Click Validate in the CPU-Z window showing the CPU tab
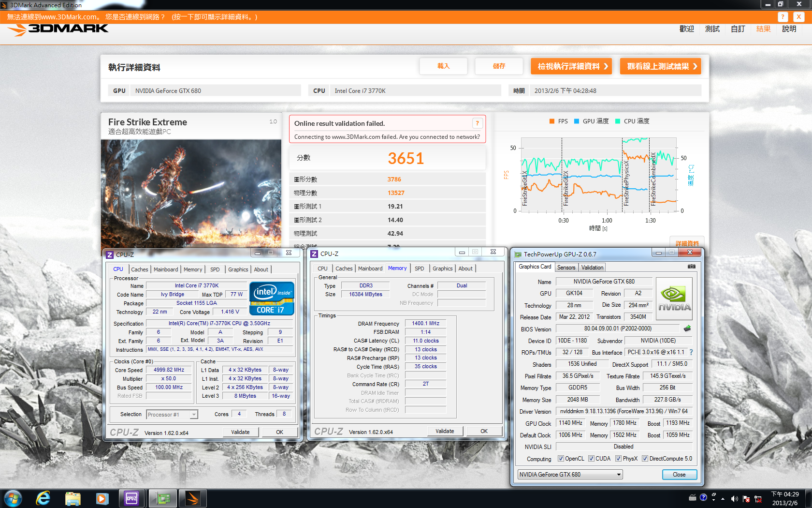Viewport: 812px width, 508px height. (x=240, y=432)
